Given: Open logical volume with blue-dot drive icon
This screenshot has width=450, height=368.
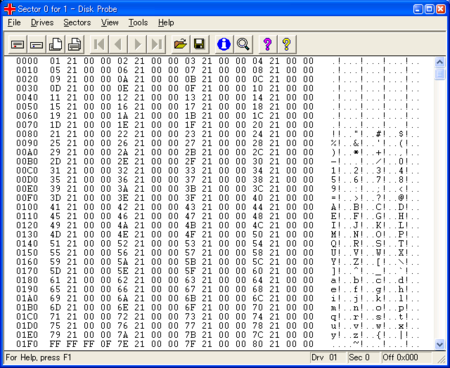Looking at the screenshot, I should pos(36,44).
